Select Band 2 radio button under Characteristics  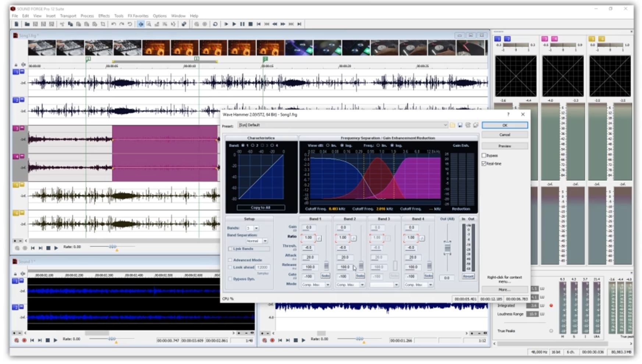[253, 146]
